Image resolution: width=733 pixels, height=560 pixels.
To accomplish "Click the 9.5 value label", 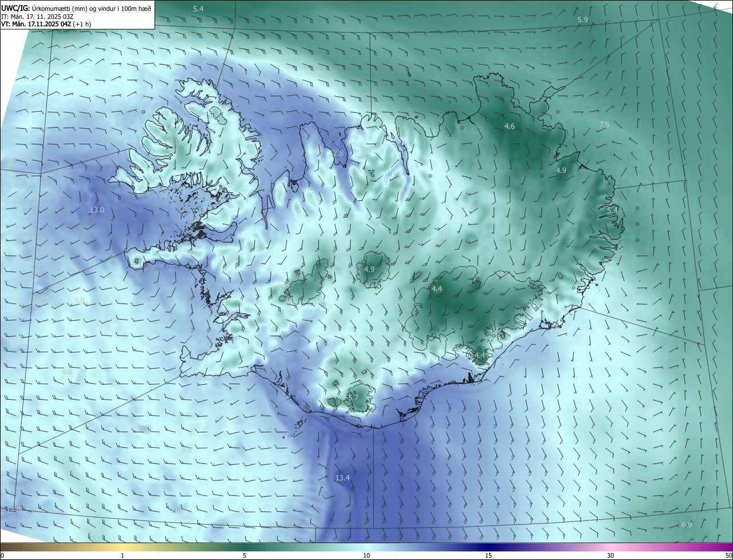I will 186,450.
